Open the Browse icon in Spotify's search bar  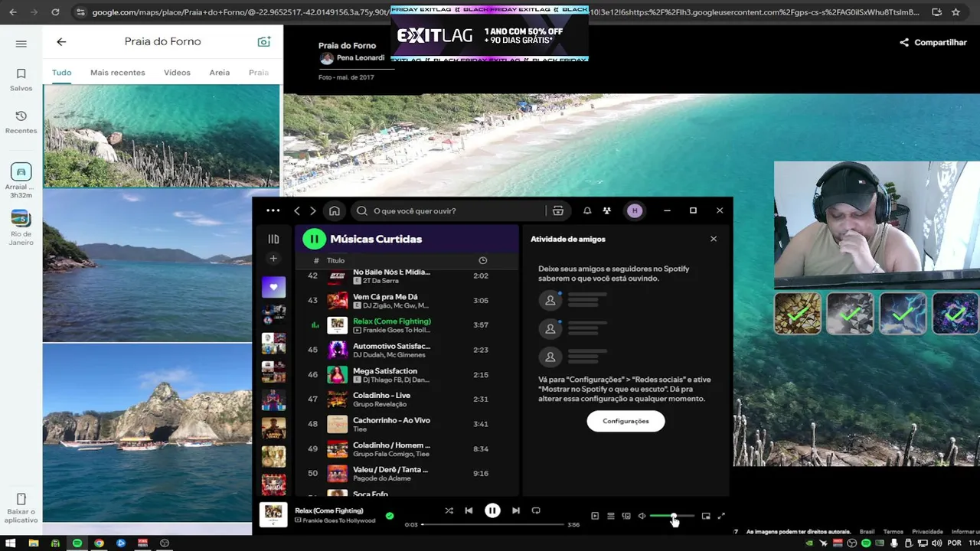(x=558, y=211)
